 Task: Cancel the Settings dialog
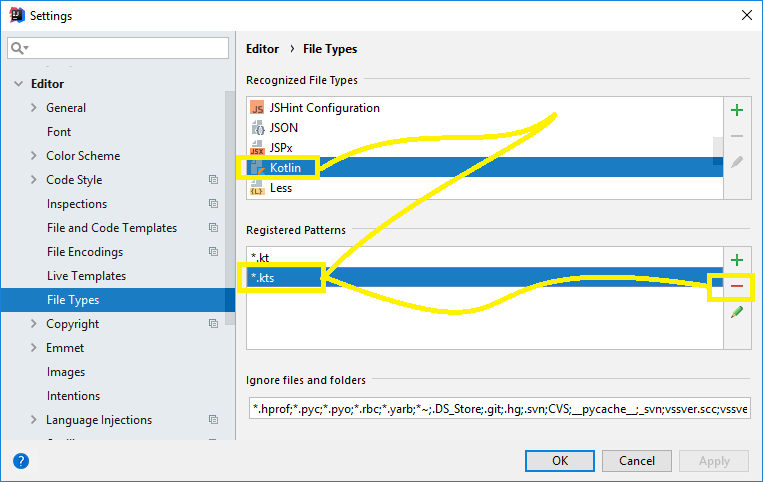[636, 461]
